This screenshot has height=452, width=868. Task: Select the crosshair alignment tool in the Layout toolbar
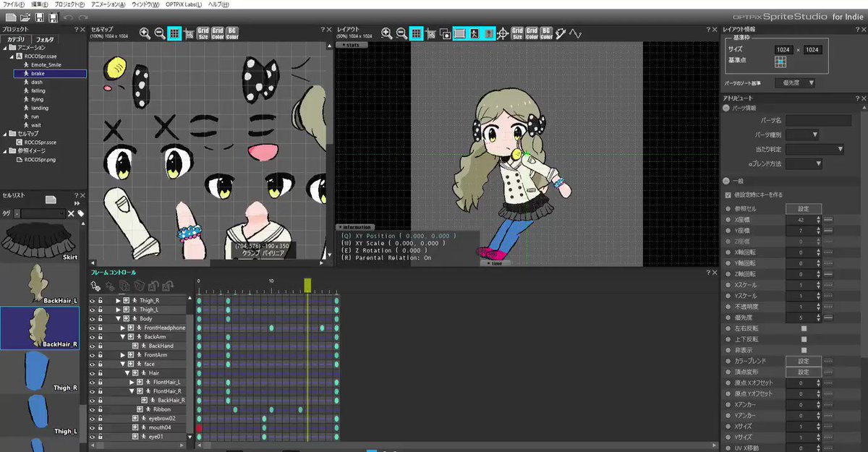tap(501, 33)
